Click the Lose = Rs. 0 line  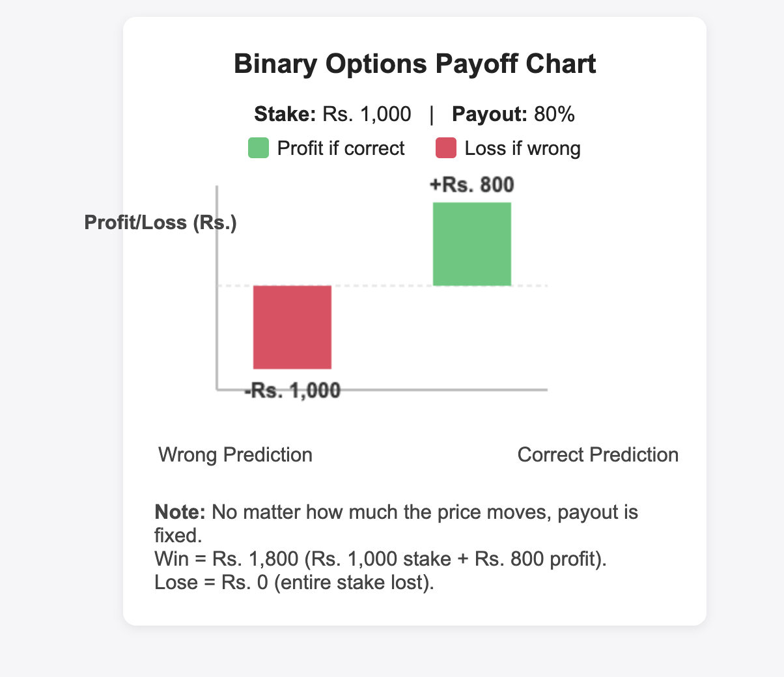[295, 582]
